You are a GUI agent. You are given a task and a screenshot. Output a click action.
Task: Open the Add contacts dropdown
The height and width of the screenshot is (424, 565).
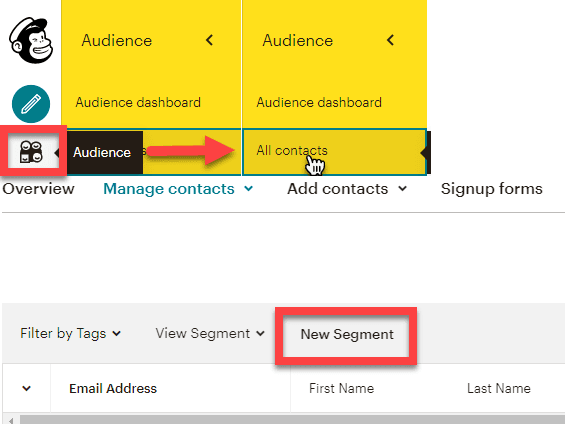click(x=347, y=189)
